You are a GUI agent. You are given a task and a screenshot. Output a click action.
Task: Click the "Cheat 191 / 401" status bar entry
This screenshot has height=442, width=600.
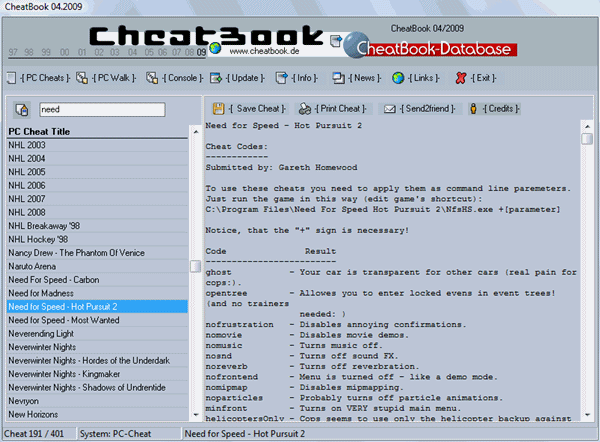coord(39,434)
